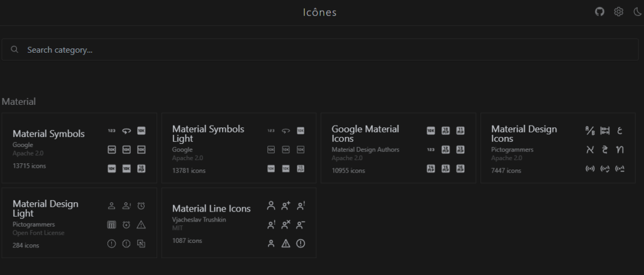Click the A/B icon in Material Design Icons

[x=590, y=131]
